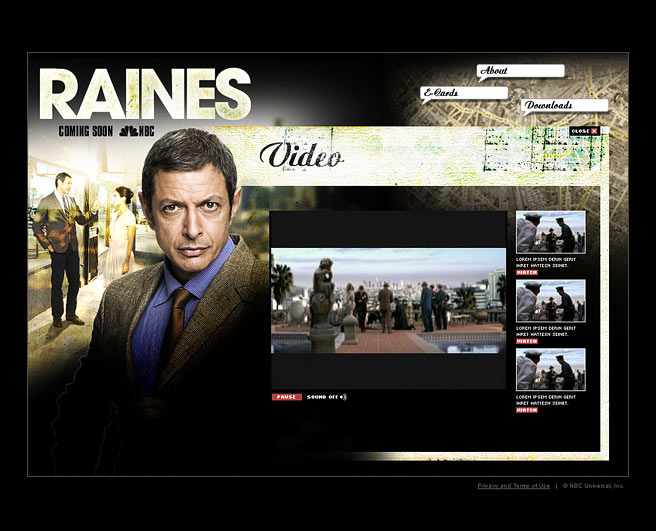Viewport: 656px width, 531px height.
Task: Open Privacy and Terms of Use link
Action: coord(514,486)
